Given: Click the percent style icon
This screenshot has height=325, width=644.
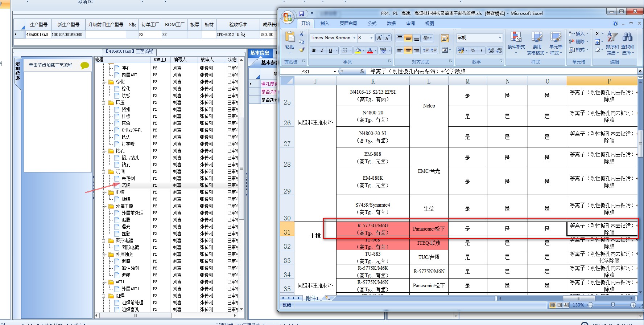Looking at the screenshot, I should point(473,50).
